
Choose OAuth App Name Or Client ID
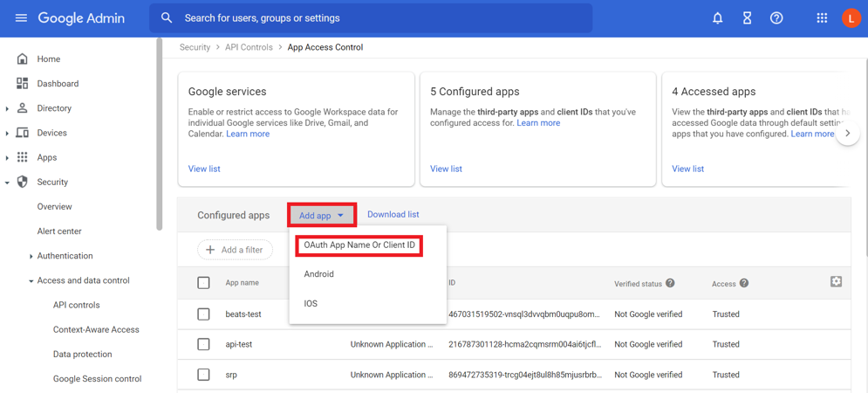[x=359, y=245]
